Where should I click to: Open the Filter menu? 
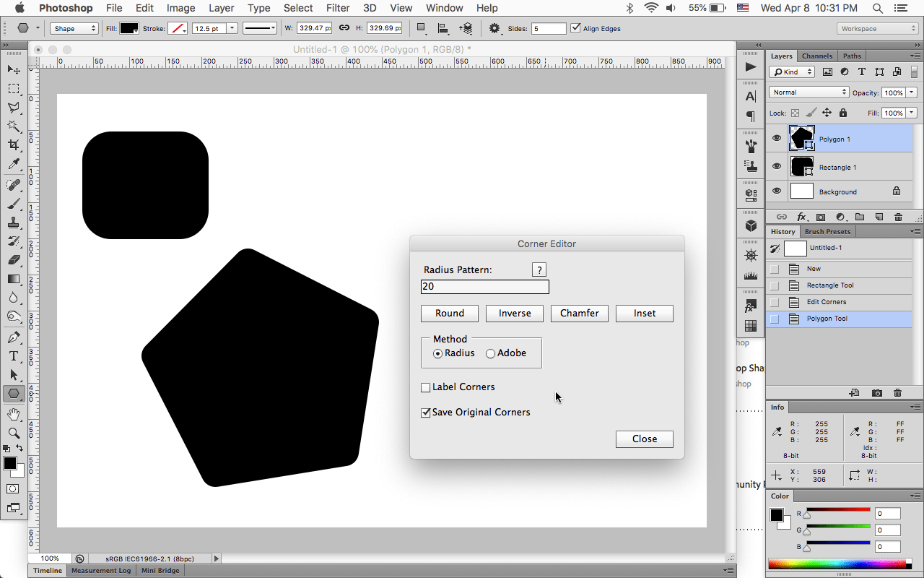[x=337, y=8]
